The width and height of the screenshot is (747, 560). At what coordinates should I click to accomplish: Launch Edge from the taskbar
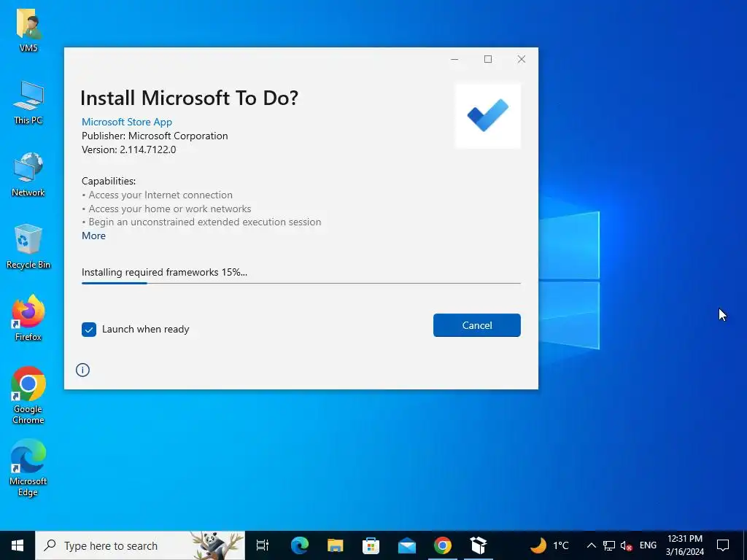[x=300, y=545]
